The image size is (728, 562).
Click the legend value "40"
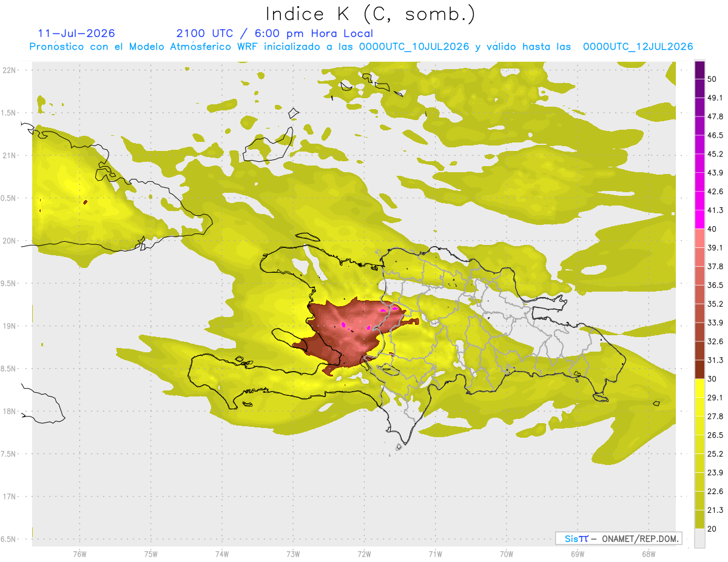click(x=713, y=229)
